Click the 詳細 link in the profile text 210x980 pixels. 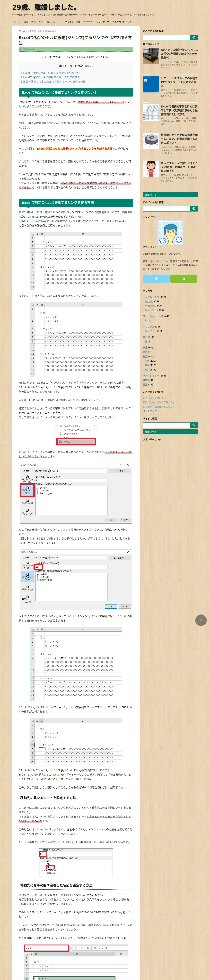tap(168, 269)
